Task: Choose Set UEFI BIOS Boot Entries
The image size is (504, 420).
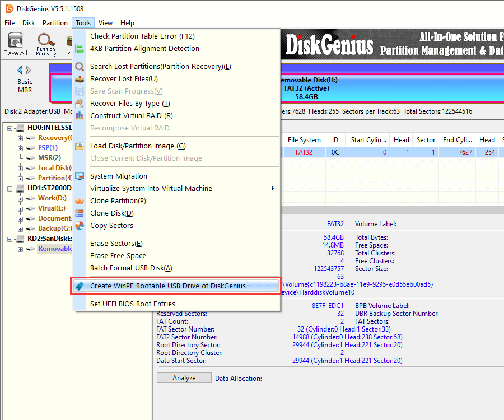Action: [x=176, y=304]
